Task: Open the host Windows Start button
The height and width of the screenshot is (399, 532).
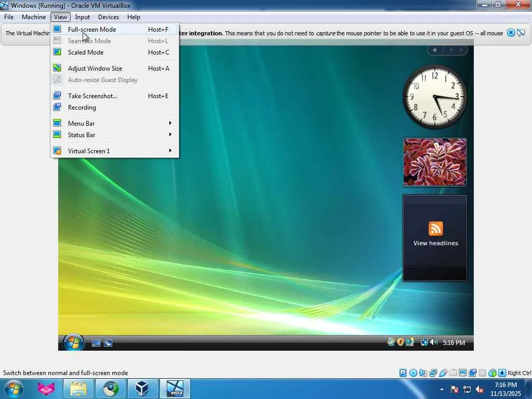Action: click(14, 389)
